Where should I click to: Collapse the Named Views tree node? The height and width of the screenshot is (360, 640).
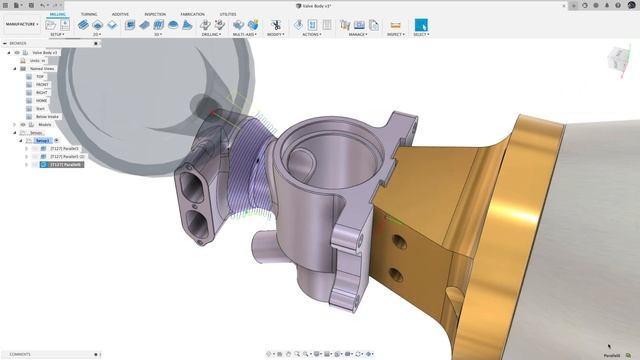pyautogui.click(x=15, y=69)
